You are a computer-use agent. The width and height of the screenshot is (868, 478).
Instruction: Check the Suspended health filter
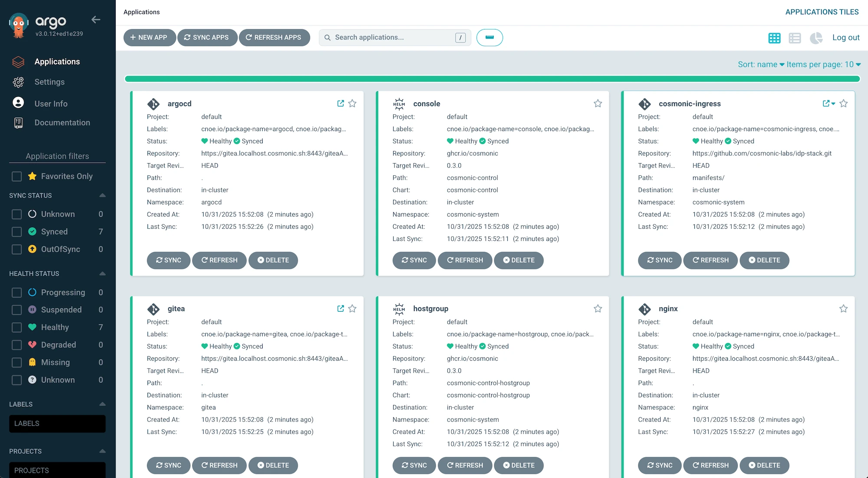pyautogui.click(x=16, y=310)
